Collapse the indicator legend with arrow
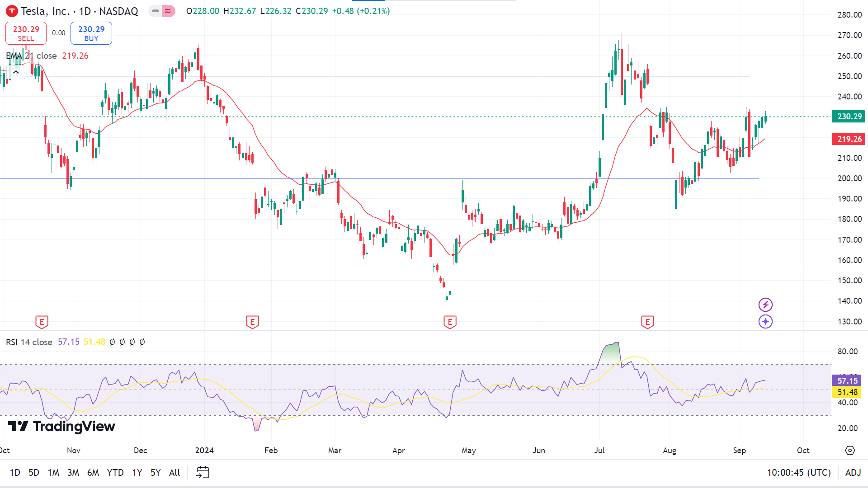868x488 pixels. click(x=16, y=72)
